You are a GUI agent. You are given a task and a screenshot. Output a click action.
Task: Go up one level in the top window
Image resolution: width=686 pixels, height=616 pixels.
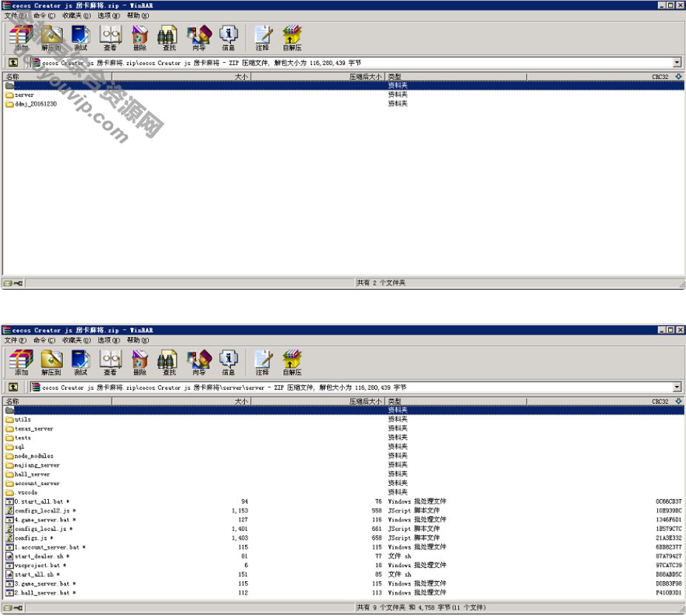[x=13, y=63]
